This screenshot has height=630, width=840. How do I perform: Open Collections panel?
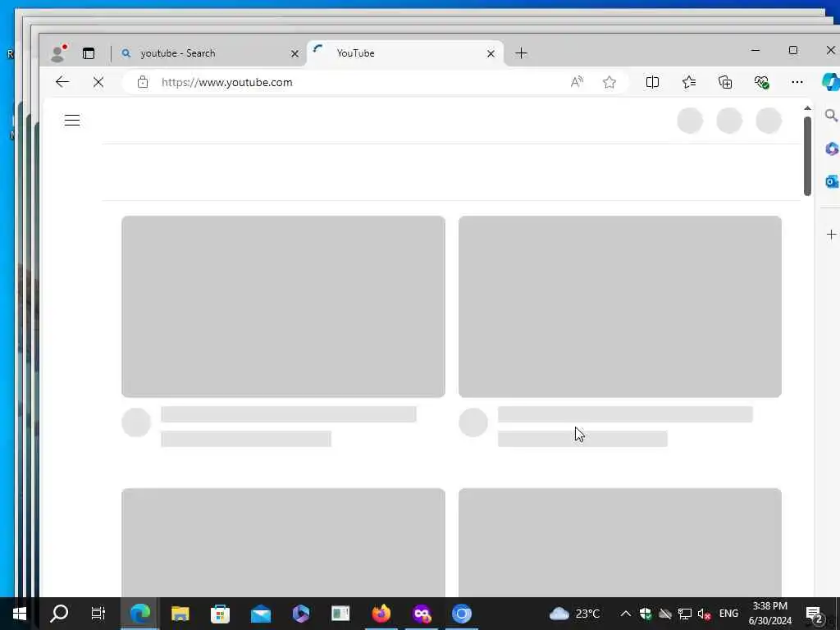(x=725, y=82)
